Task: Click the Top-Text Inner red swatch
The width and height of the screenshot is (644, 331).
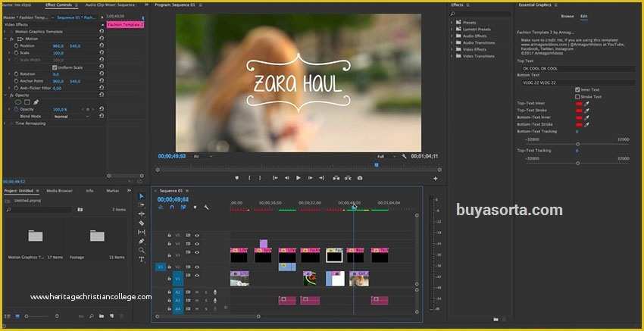Action: 579,104
